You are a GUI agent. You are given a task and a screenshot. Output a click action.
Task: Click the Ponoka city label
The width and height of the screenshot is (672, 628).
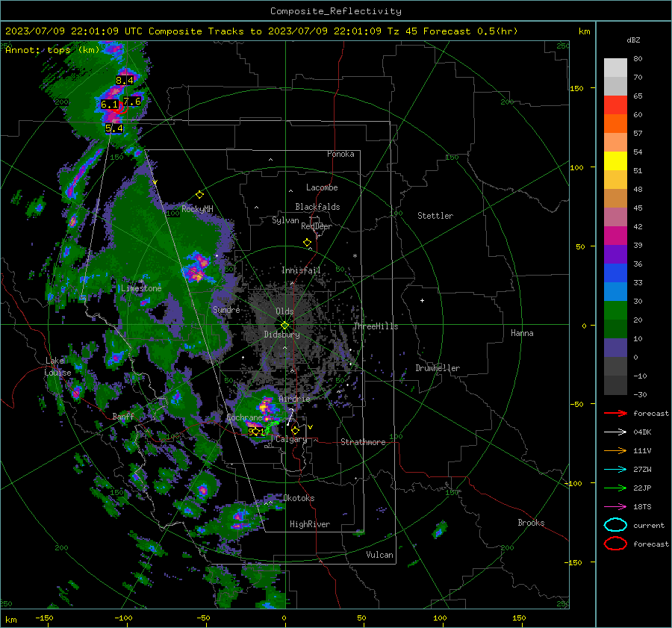tap(340, 154)
